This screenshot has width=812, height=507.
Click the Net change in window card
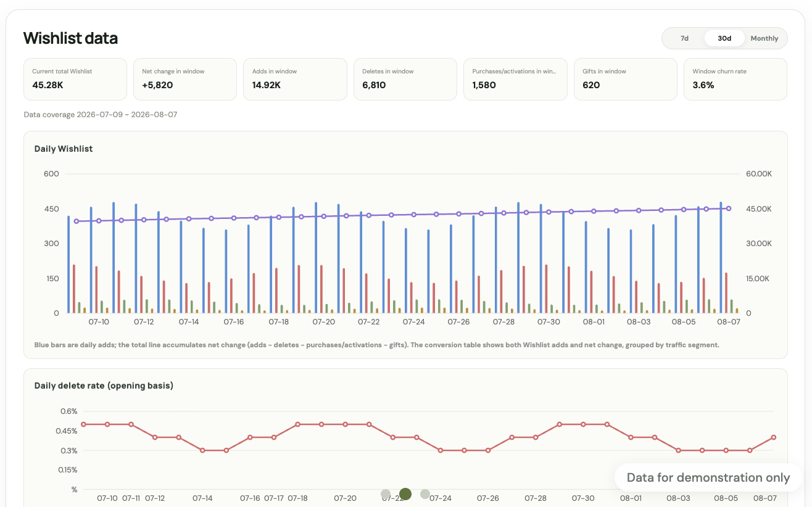185,79
